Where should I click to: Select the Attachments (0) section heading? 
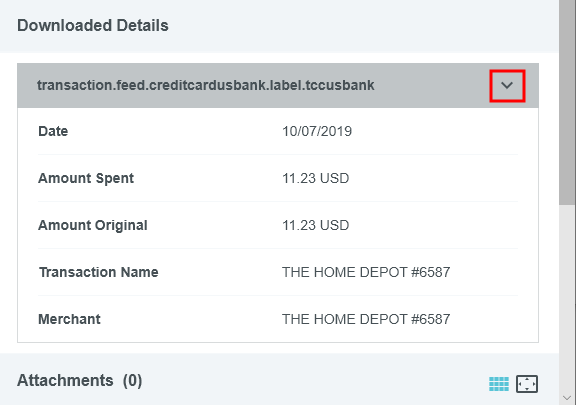coord(79,381)
